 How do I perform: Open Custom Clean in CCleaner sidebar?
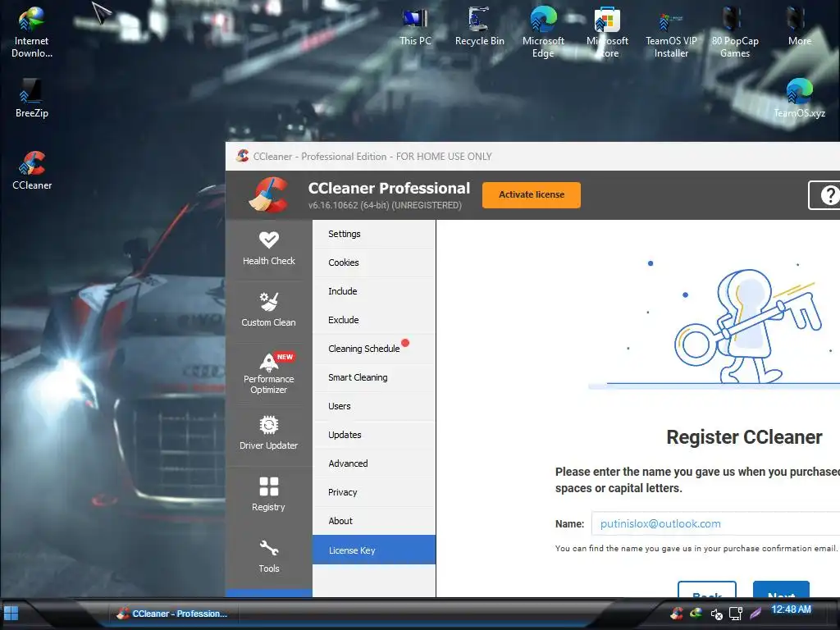(x=269, y=309)
